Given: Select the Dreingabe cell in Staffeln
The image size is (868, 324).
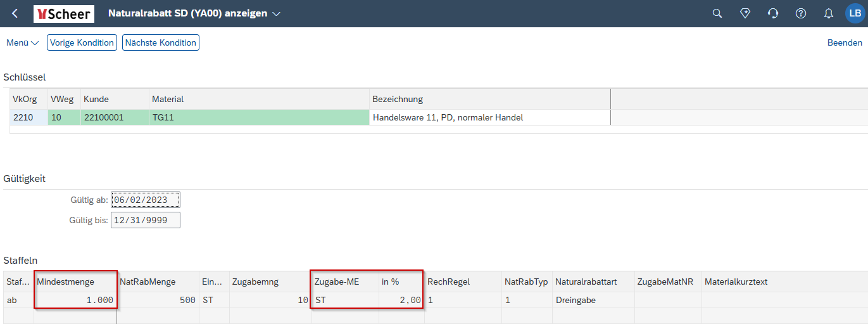Looking at the screenshot, I should tap(593, 300).
